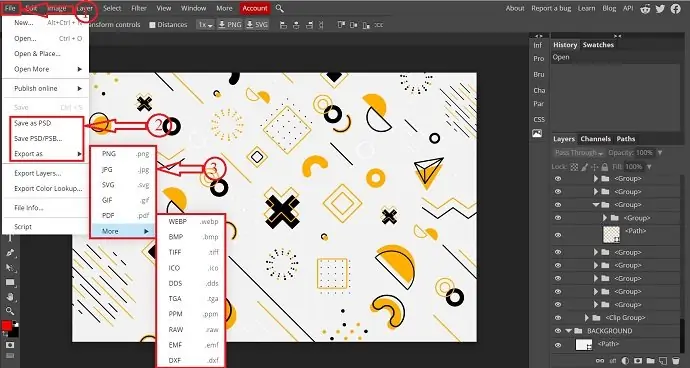Toggle eye of topmost Group layer
The image size is (690, 368).
point(558,179)
